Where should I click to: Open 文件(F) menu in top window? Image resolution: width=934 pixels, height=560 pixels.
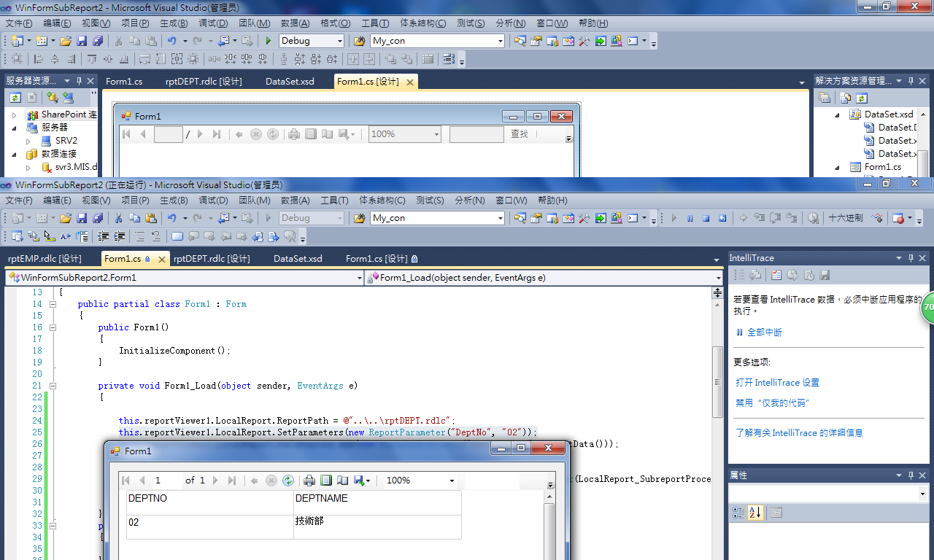click(x=19, y=23)
